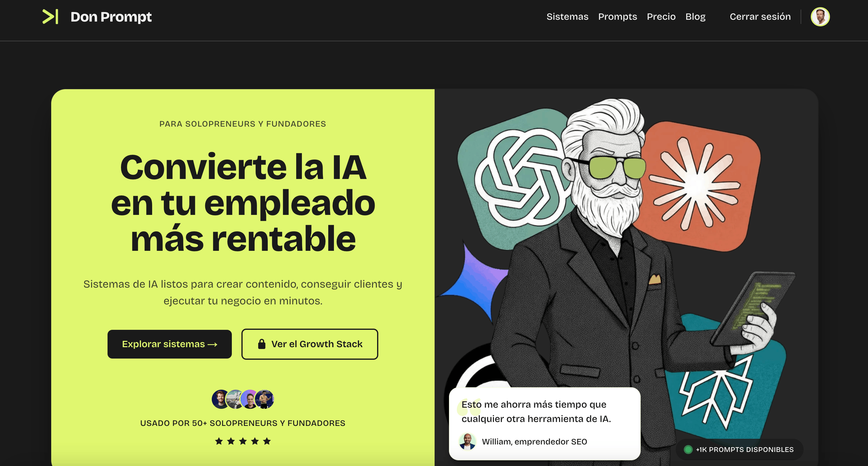Click Cerrar sesión to log out
The image size is (868, 466).
click(760, 16)
